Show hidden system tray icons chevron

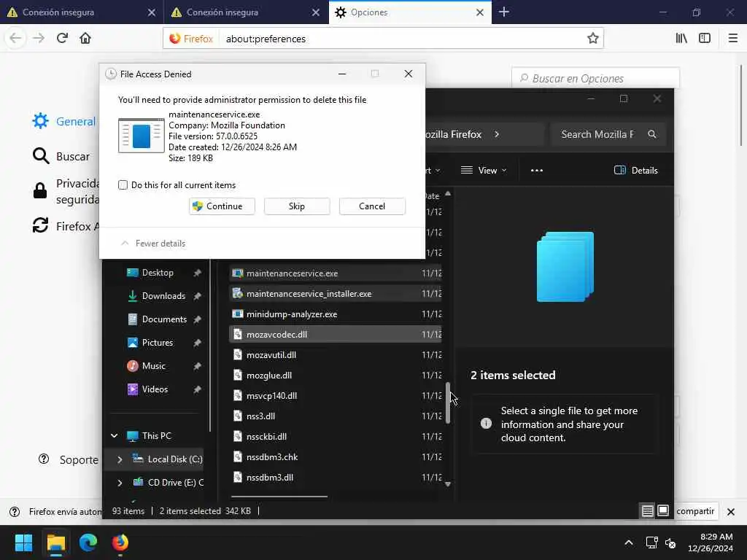[x=629, y=542]
